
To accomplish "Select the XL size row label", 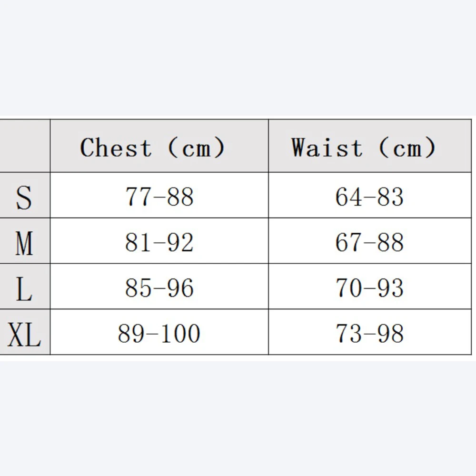I will coord(24,333).
